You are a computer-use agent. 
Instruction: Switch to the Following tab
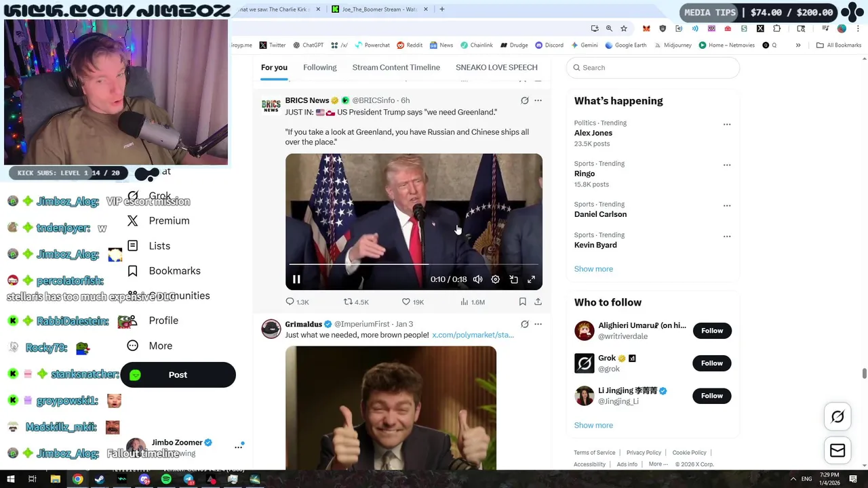[x=319, y=67]
